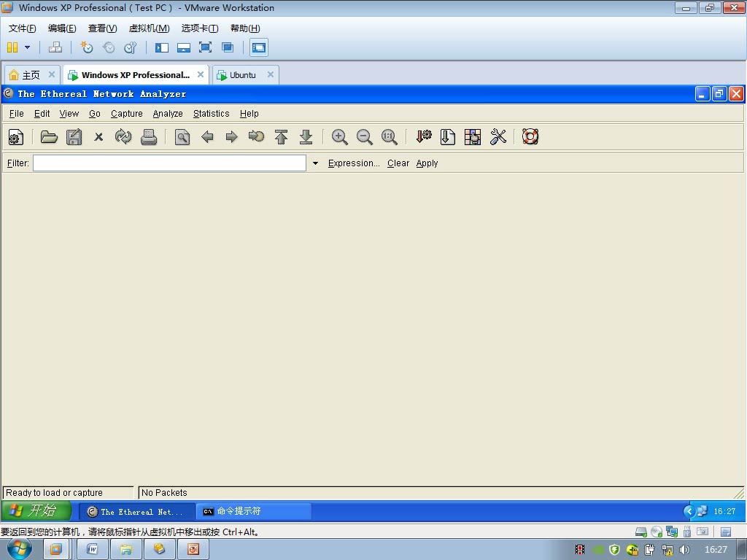Open the Ethereal Edit menu
747x560 pixels.
pyautogui.click(x=42, y=114)
